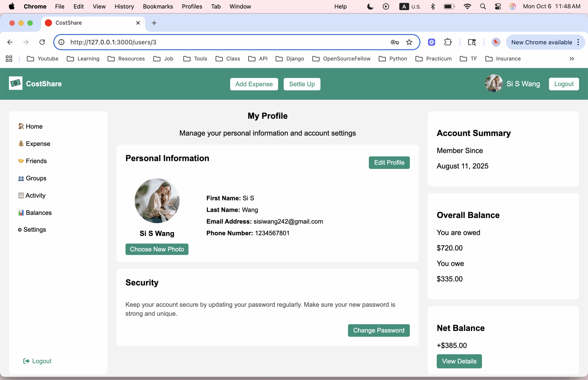The height and width of the screenshot is (380, 588).
Task: Click the large profile photo
Action: [x=157, y=201]
